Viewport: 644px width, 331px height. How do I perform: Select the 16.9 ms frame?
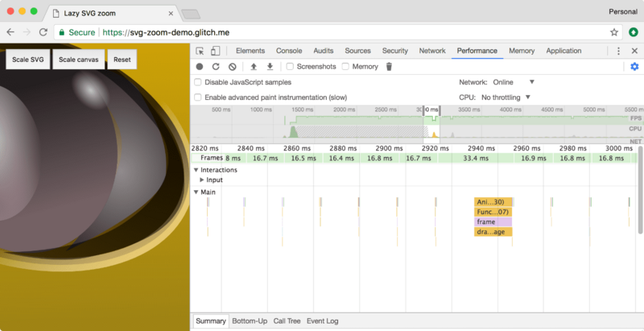[533, 158]
